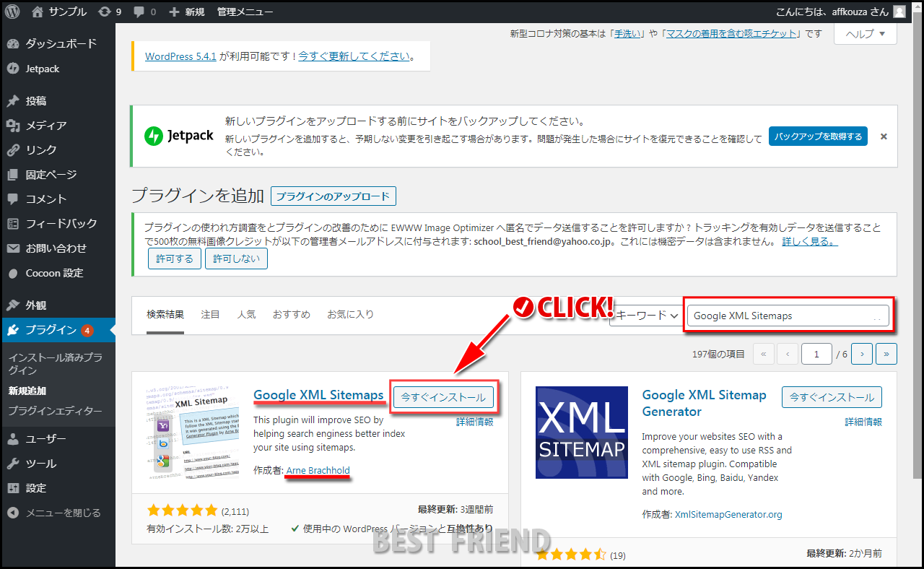The image size is (924, 569).
Task: Select 新規追加 in the plugins submenu
Action: 27,391
